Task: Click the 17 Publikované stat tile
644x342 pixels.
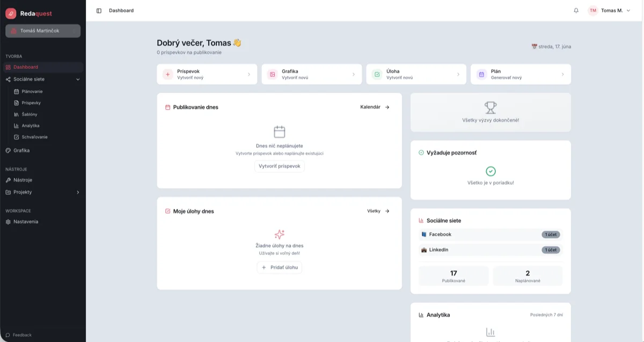Action: click(x=453, y=276)
